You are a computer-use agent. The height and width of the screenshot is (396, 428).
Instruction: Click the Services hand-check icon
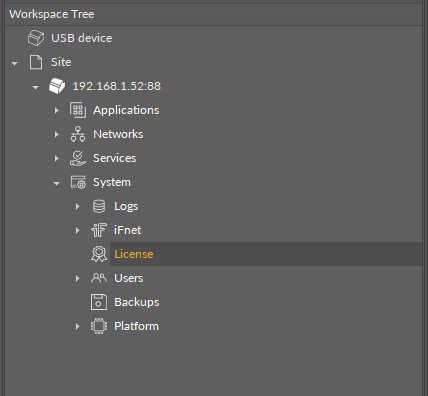pos(78,158)
